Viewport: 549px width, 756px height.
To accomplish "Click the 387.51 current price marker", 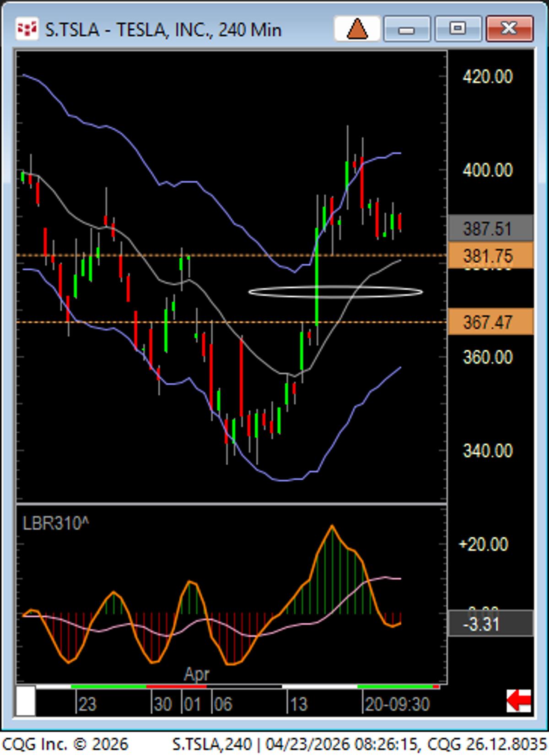I will [490, 228].
